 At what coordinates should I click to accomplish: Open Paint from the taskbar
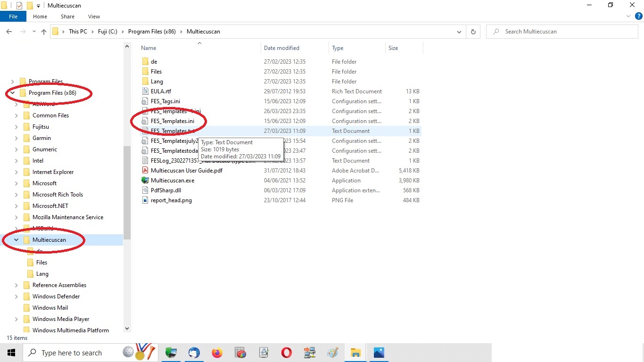click(332, 353)
